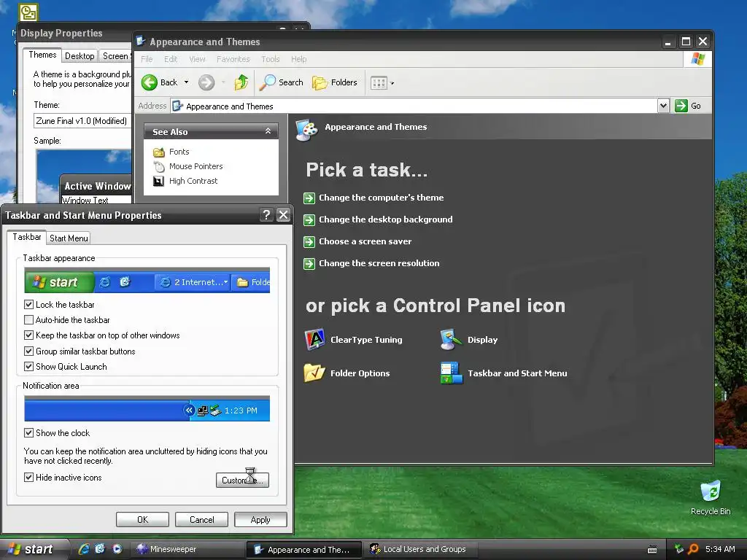Open Search in the explorer toolbar
Screen dimensions: 747x560
coord(282,82)
